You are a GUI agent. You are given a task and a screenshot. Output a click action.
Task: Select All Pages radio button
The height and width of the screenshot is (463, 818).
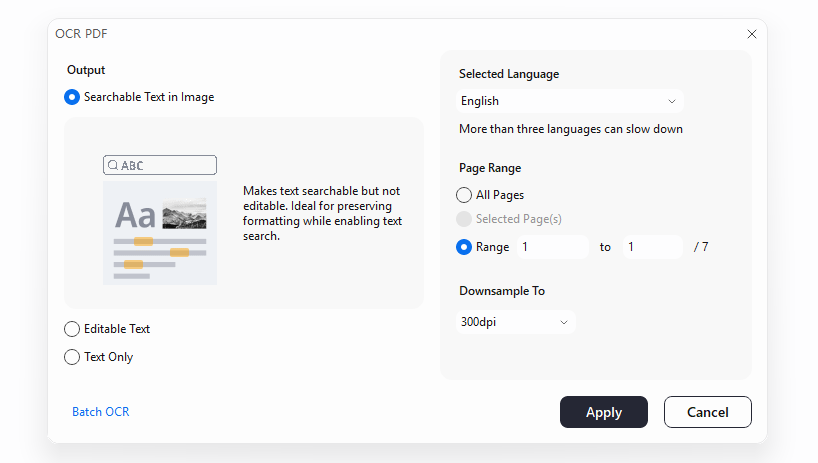464,195
